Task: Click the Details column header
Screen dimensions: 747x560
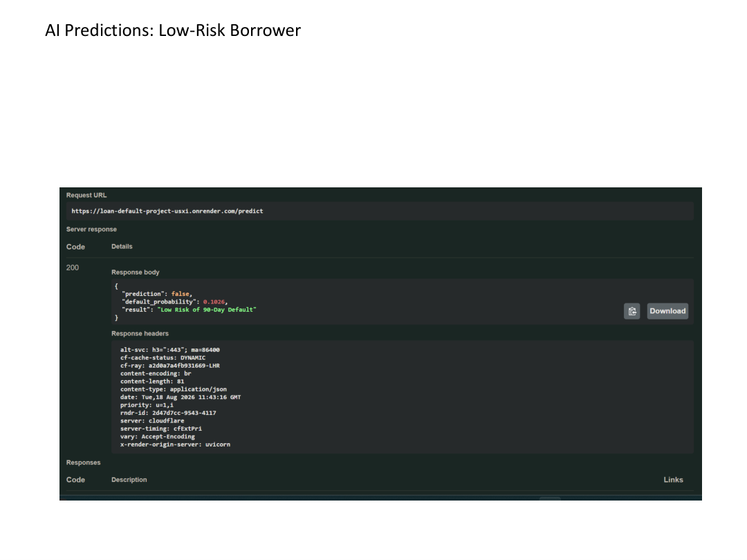Action: coord(122,247)
